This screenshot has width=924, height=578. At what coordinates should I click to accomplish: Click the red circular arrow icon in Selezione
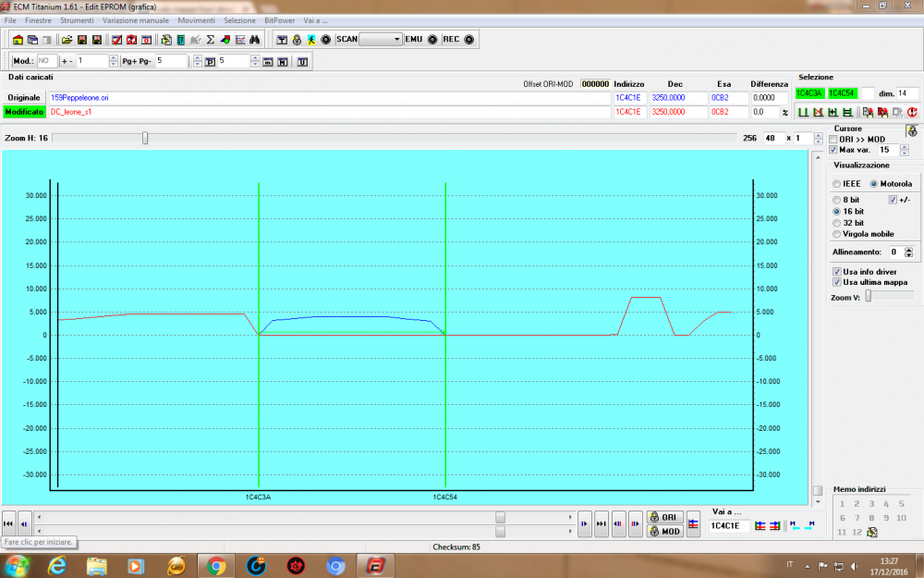912,112
